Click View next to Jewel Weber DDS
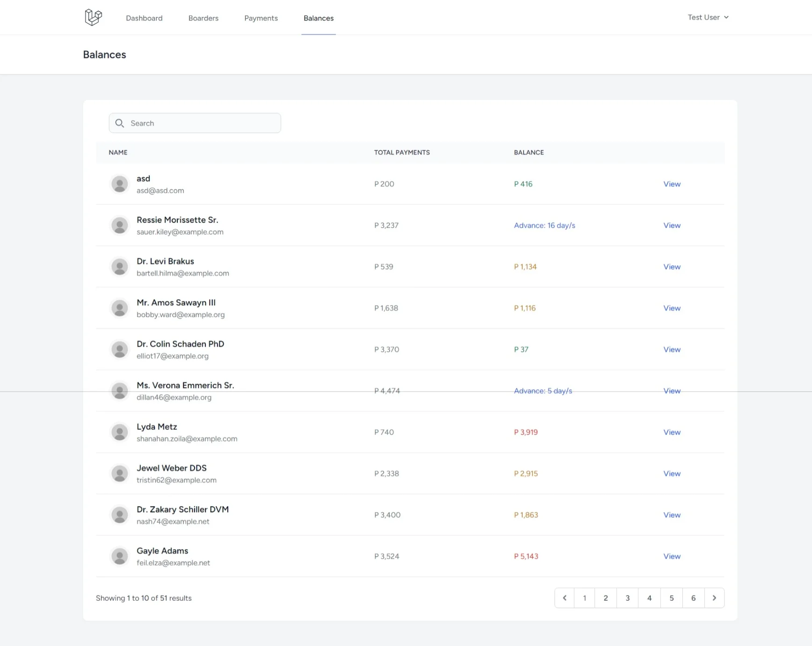 point(672,473)
